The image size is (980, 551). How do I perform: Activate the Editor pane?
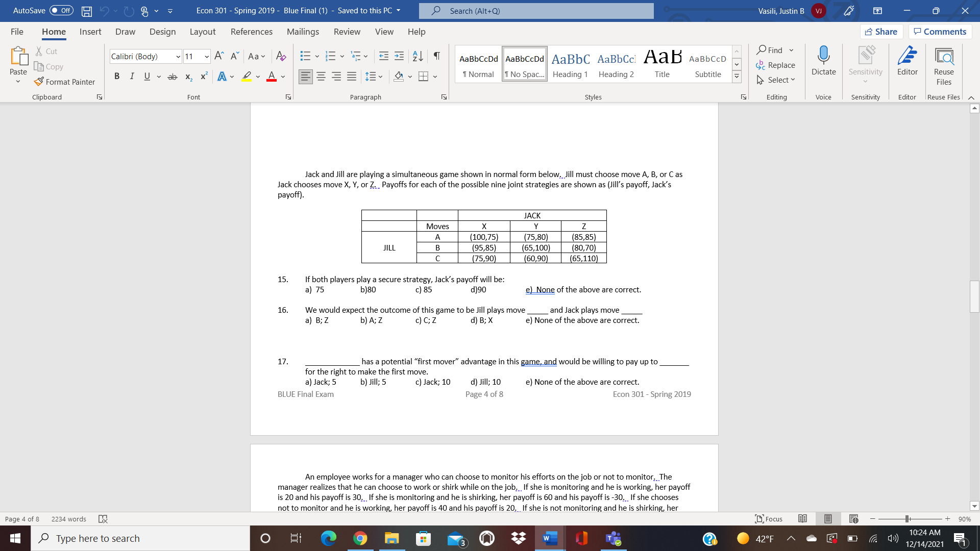pos(907,61)
